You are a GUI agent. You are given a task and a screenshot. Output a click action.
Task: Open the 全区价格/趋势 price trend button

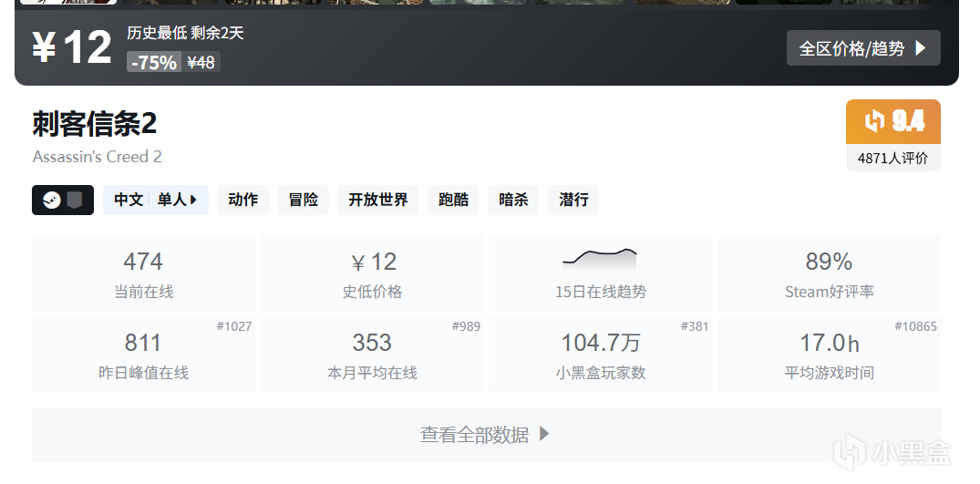coord(863,48)
